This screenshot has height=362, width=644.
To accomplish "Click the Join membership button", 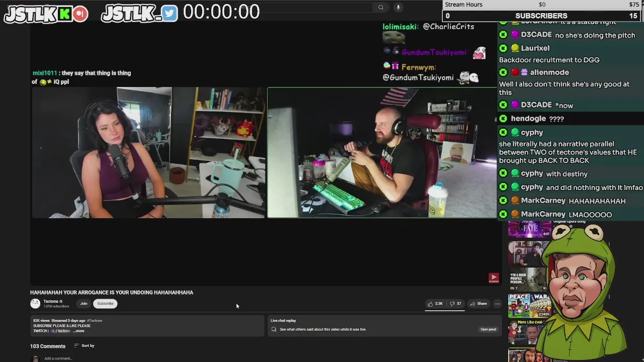I will pyautogui.click(x=84, y=304).
